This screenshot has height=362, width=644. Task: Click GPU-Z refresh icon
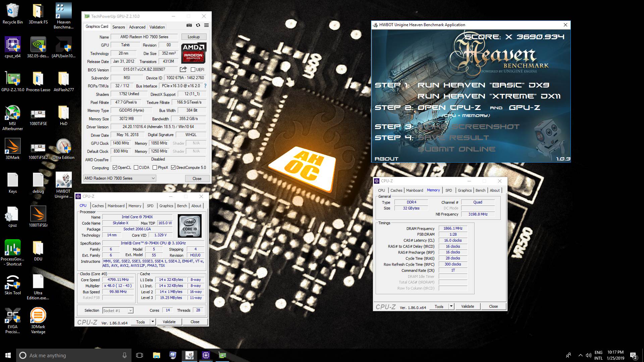(198, 25)
